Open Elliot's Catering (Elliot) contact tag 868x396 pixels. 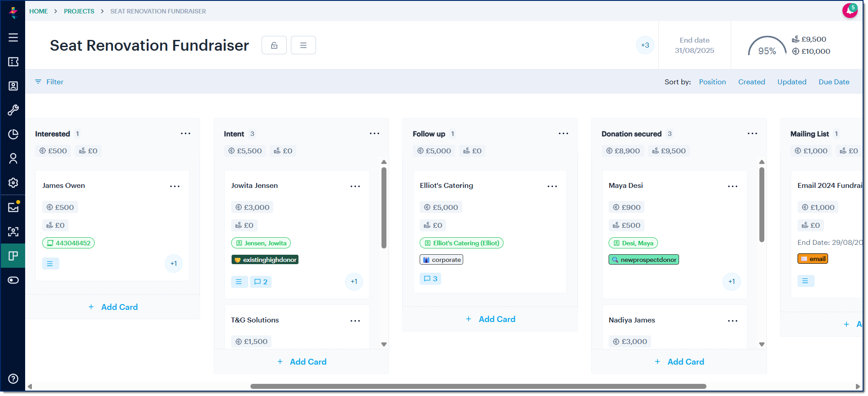[x=461, y=243]
